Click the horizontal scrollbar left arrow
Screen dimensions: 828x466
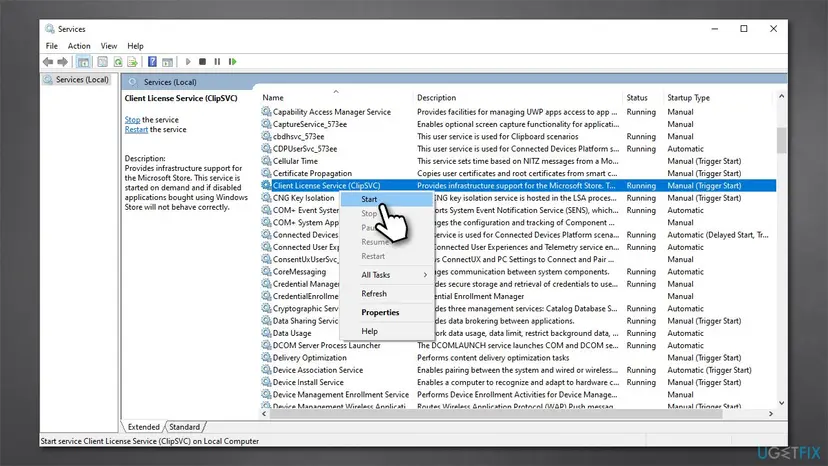click(264, 414)
